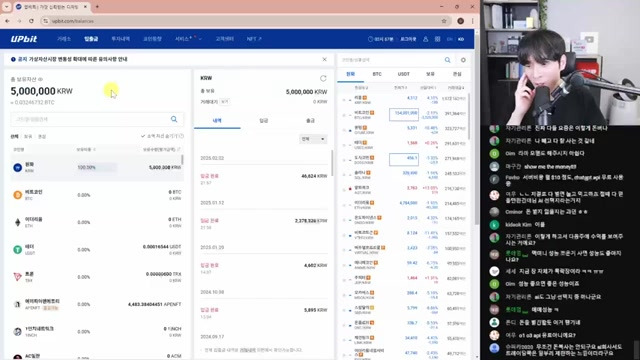Viewport: 640px width, 360px height.
Task: Click the green Tether USDT coin icon
Action: tap(18, 250)
